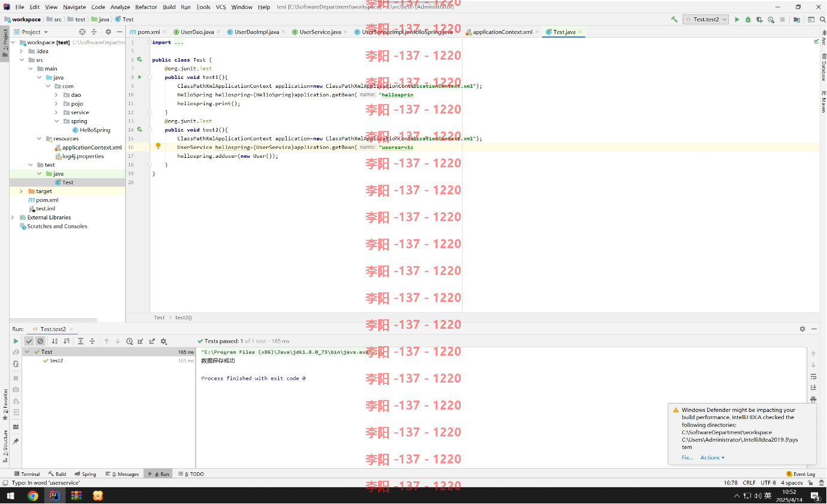The image size is (827, 504).
Task: Click the Fix... link in notification
Action: (687, 458)
